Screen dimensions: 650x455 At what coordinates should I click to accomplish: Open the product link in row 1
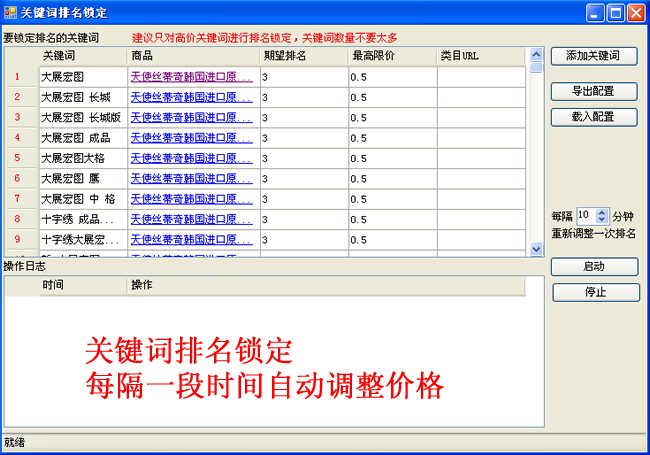[x=191, y=76]
